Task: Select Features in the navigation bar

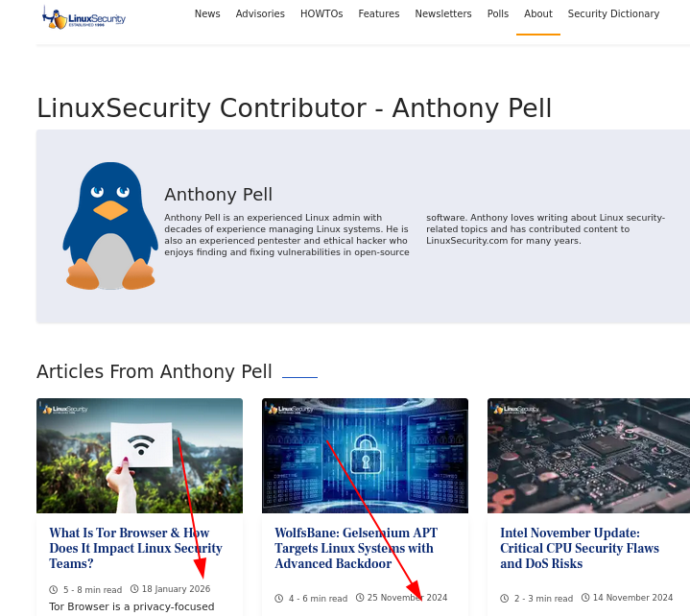Action: click(379, 14)
